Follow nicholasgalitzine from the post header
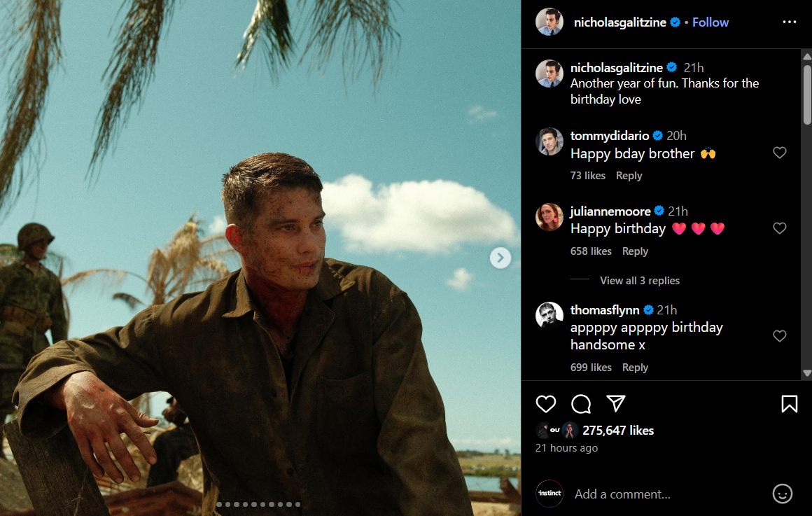This screenshot has width=812, height=516. click(710, 22)
